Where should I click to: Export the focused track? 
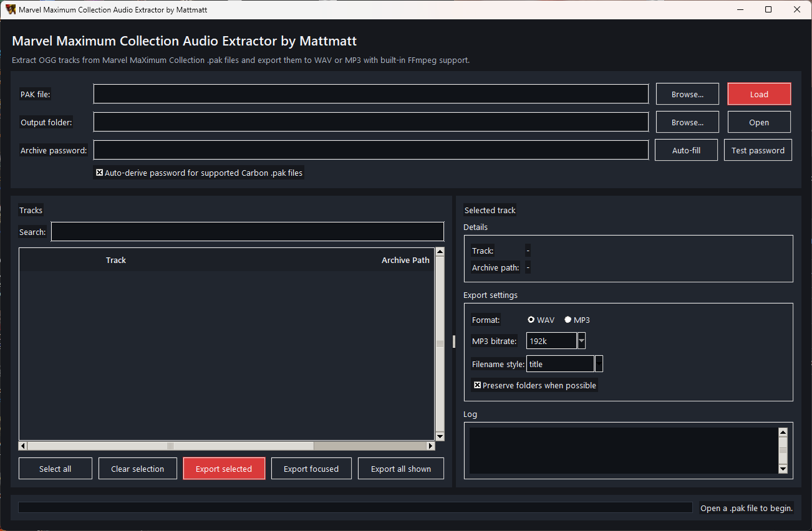point(311,468)
